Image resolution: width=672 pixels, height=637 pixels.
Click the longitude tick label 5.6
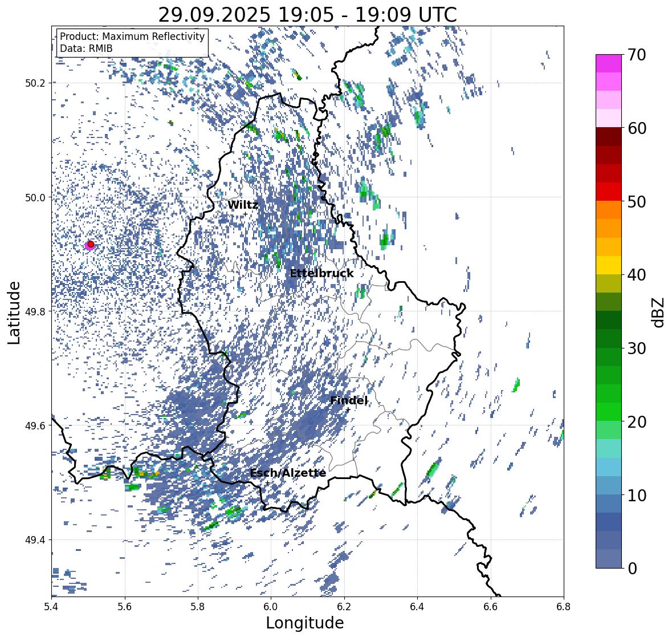point(125,607)
